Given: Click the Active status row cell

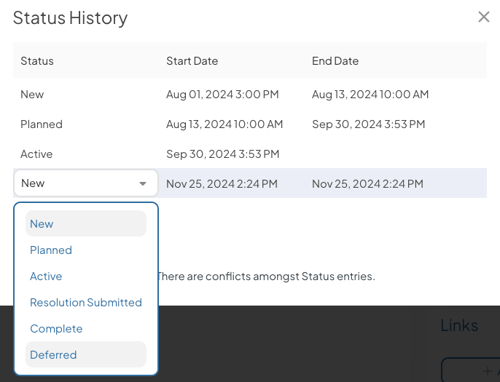Looking at the screenshot, I should tap(36, 154).
